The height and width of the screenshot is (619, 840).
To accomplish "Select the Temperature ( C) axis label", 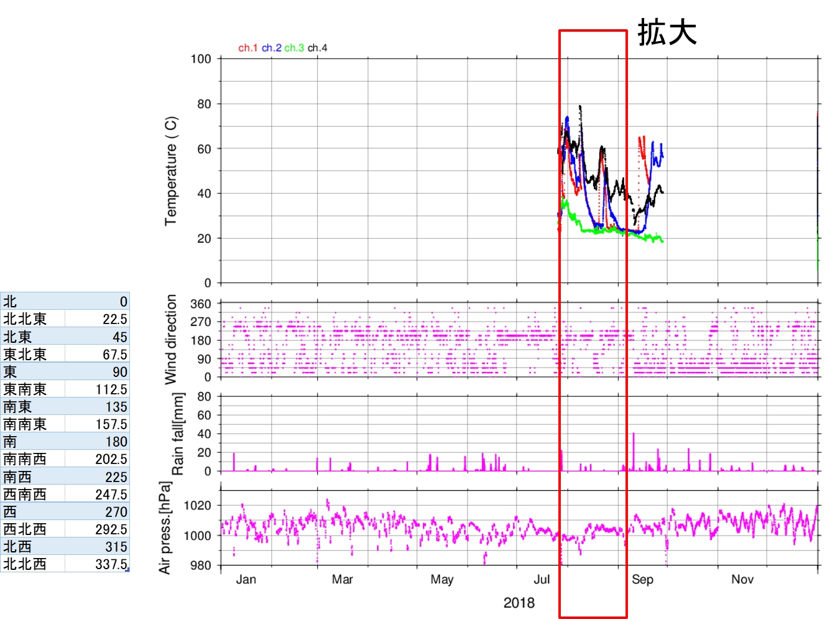I will (171, 171).
